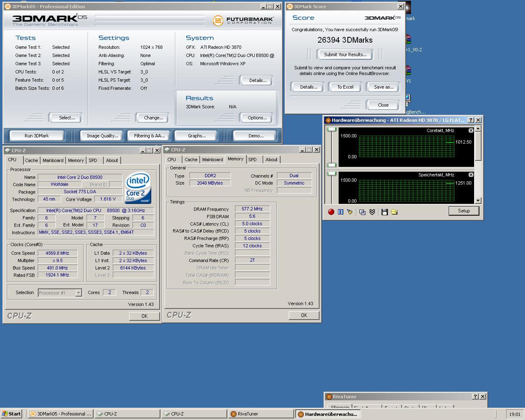Click the 3DMark05 logo in main window
525x420 pixels.
tap(50, 20)
